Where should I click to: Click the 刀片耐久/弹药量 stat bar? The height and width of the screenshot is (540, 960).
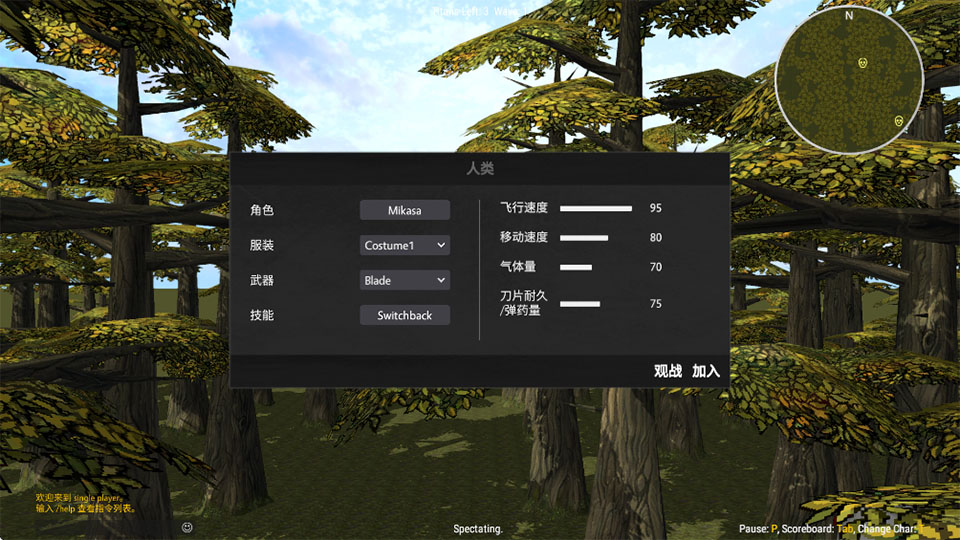point(580,304)
